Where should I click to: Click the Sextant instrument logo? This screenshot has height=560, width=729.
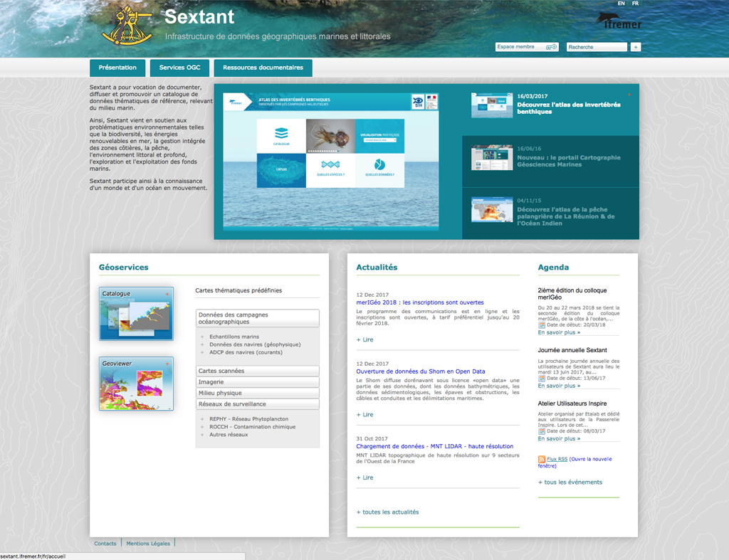click(x=127, y=26)
